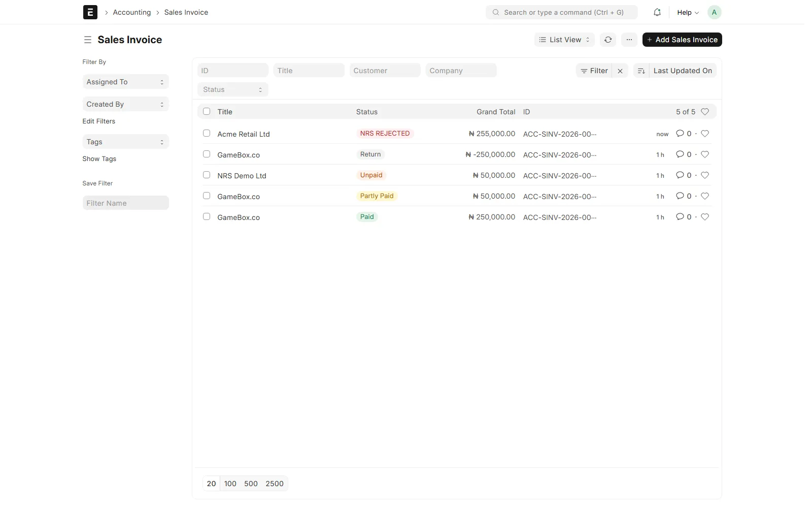Click Edit Filters link

pyautogui.click(x=99, y=121)
